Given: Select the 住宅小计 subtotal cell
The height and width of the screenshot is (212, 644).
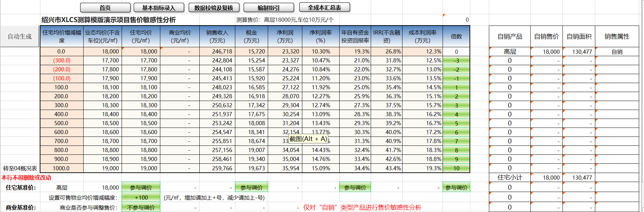Looking at the screenshot, I should [x=510, y=178].
